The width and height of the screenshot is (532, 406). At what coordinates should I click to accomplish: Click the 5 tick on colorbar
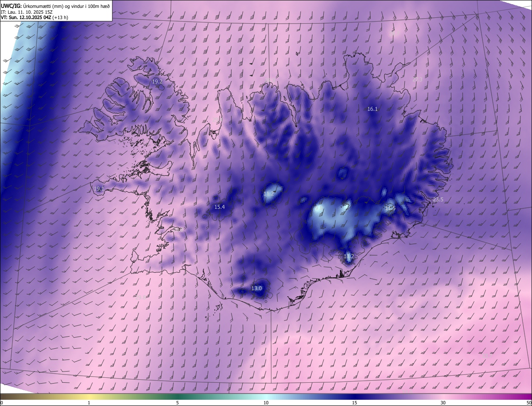click(177, 403)
